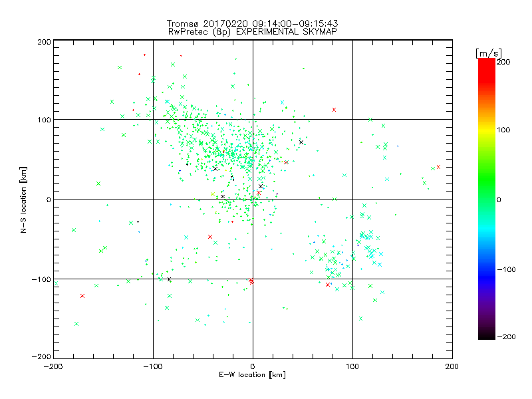This screenshot has height=399, width=532.
Task: Select the red X marker in bottom-left area
Action: point(82,296)
